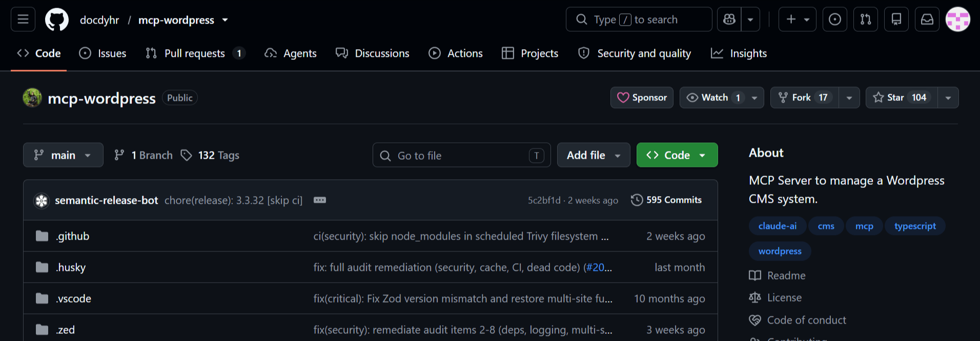Open your issues circle icon
Image resolution: width=980 pixels, height=341 pixels.
tap(835, 19)
